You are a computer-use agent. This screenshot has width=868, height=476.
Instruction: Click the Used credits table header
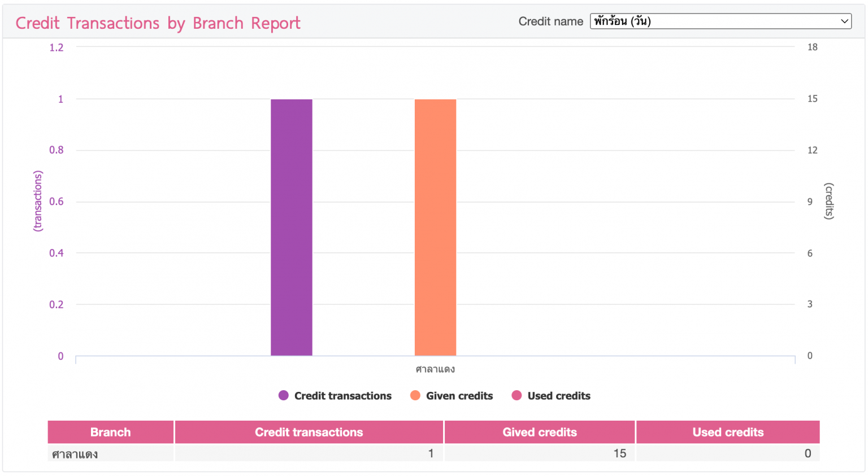[728, 432]
